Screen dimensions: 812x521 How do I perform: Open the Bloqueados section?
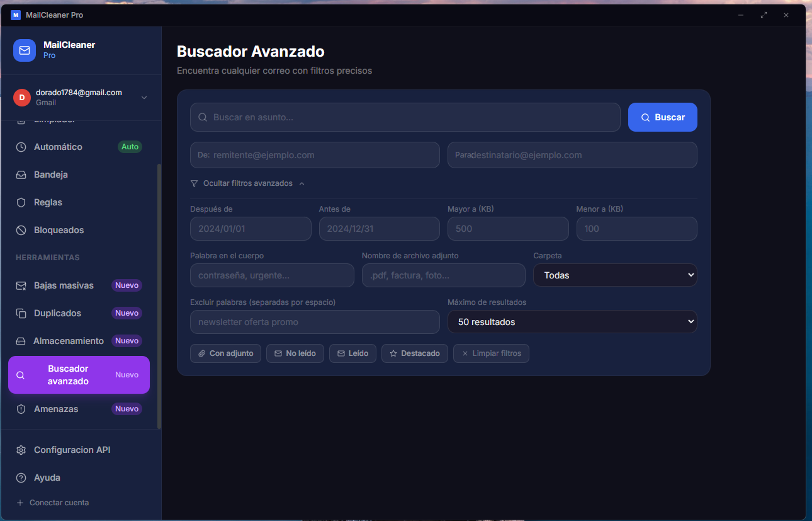tap(79, 230)
